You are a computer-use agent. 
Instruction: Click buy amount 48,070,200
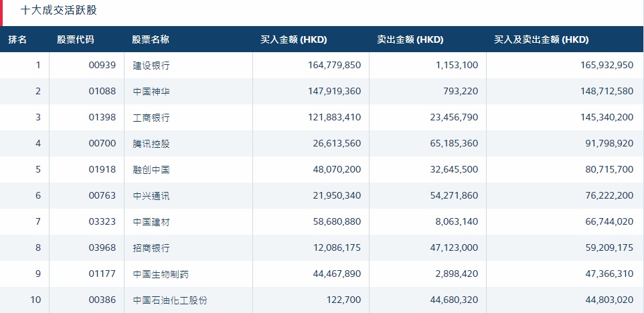(337, 169)
